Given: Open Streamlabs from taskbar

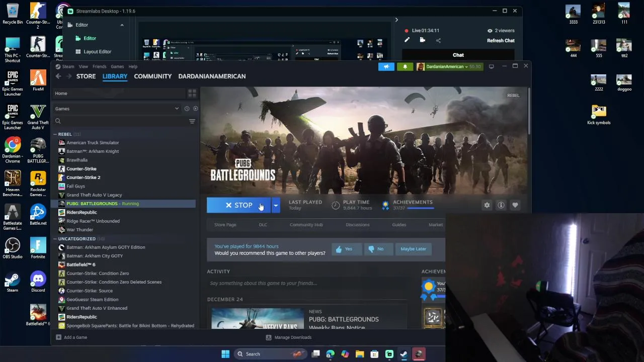Looking at the screenshot, I should tap(389, 354).
